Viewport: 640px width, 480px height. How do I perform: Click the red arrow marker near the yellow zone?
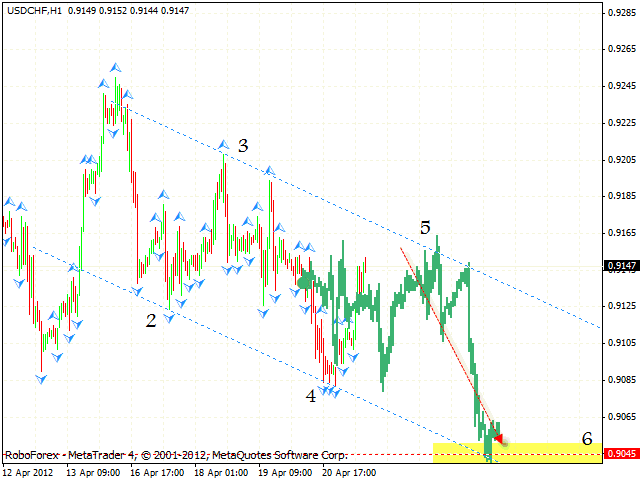[499, 437]
